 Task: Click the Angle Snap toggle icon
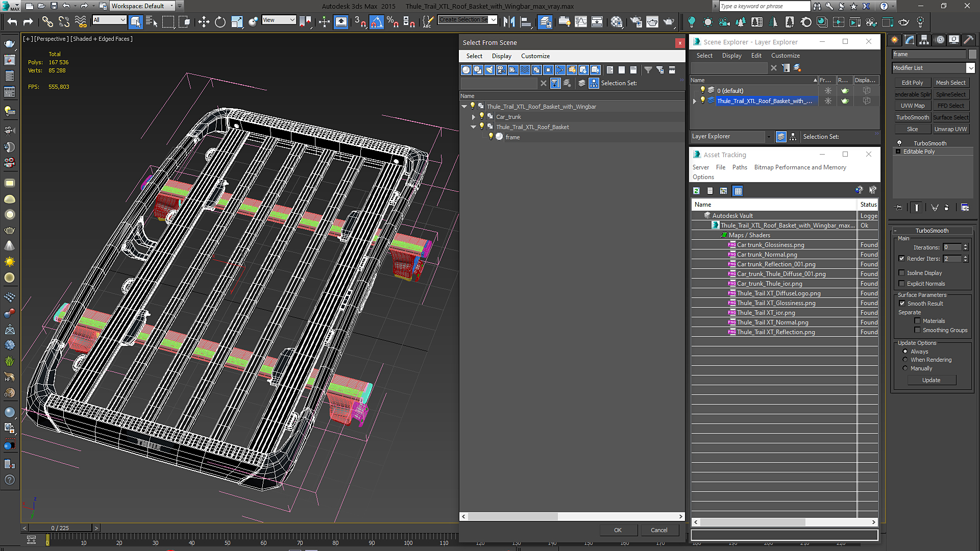[x=377, y=22]
